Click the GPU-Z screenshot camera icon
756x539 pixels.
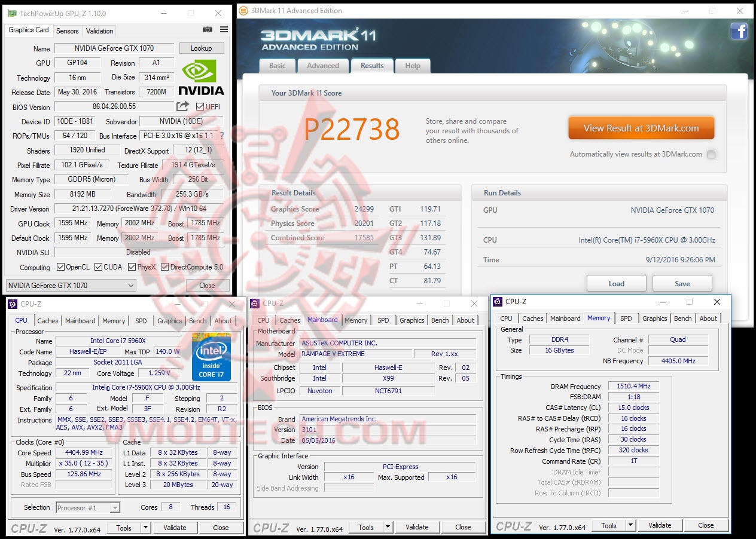tap(208, 30)
